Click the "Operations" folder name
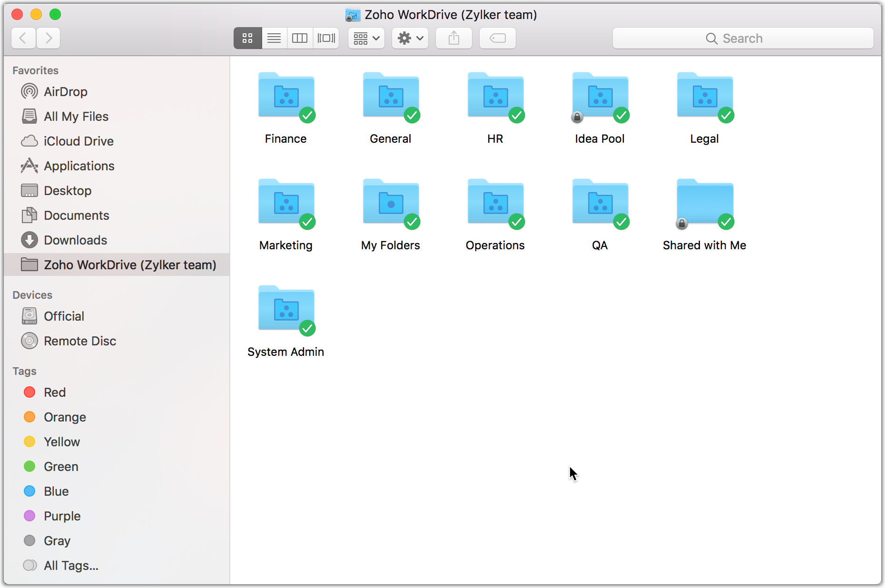The width and height of the screenshot is (885, 588). [495, 245]
